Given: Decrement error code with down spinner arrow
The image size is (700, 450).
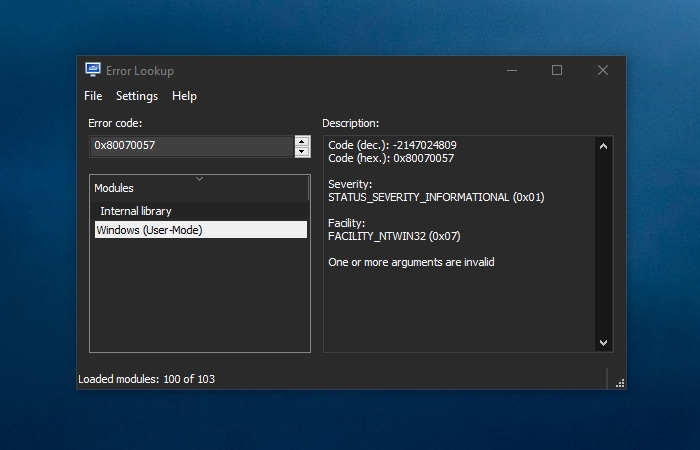Looking at the screenshot, I should point(302,152).
